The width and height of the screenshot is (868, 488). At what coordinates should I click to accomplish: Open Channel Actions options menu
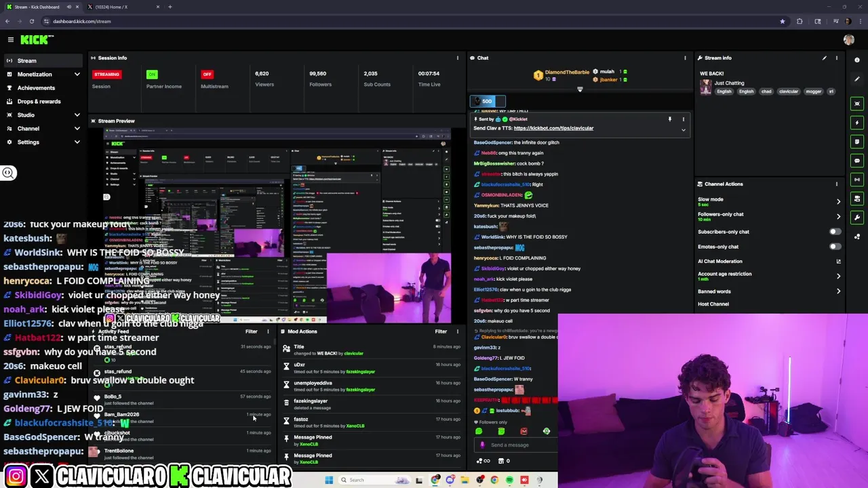pos(837,184)
